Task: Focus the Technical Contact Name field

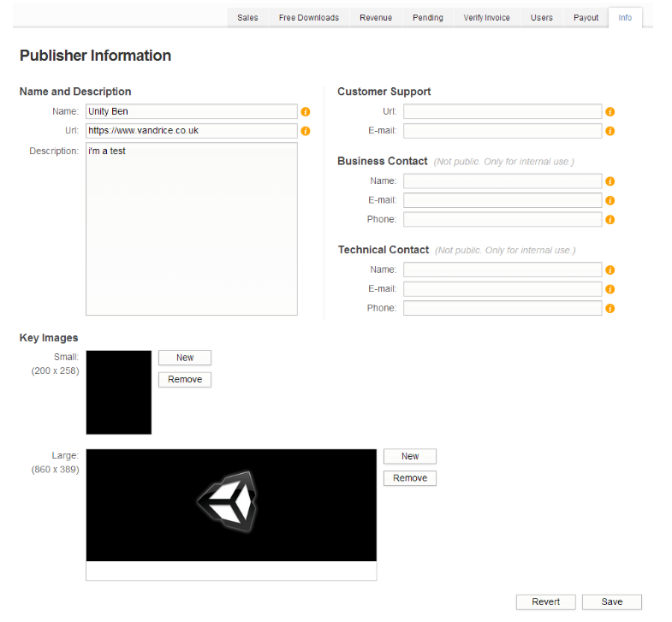Action: pos(503,270)
